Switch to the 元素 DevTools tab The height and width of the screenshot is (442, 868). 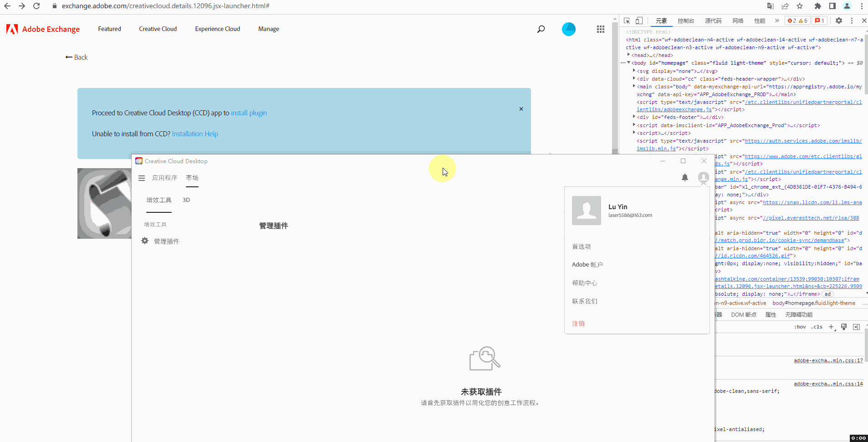[661, 21]
